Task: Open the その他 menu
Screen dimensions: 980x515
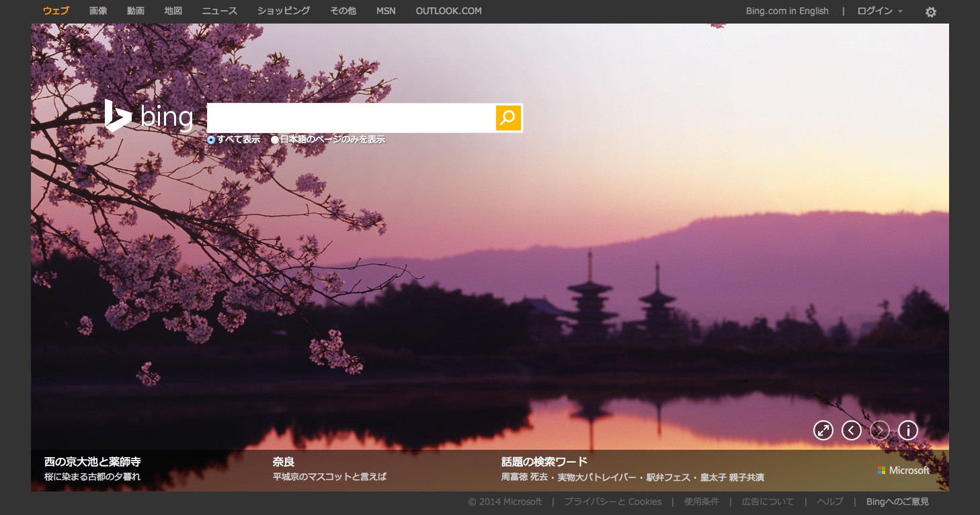Action: (343, 11)
